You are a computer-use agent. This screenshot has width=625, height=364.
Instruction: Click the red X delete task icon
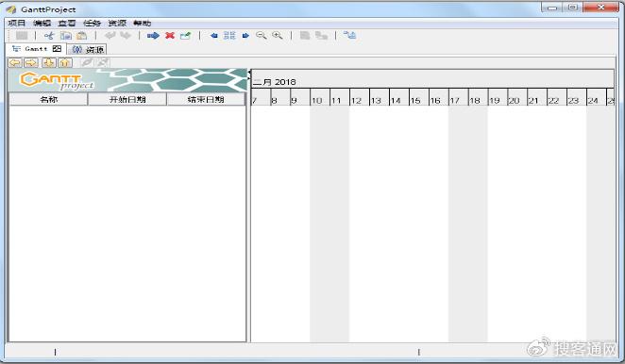170,36
